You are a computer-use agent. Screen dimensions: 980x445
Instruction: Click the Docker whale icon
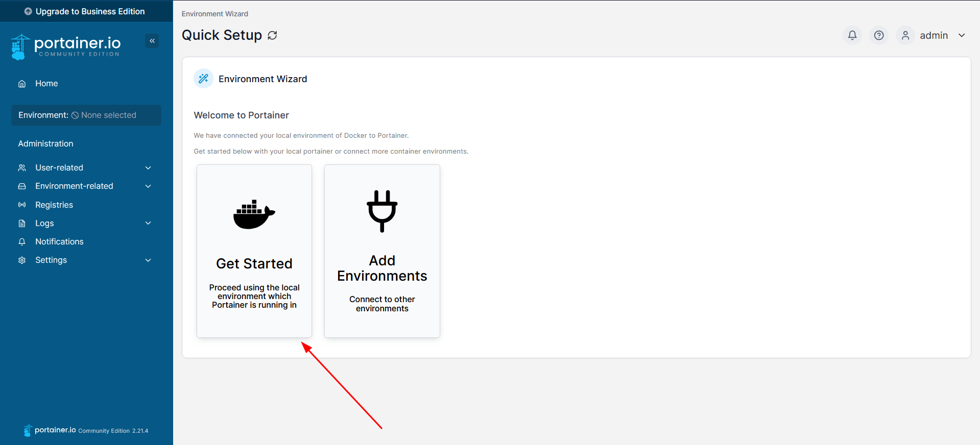click(254, 214)
